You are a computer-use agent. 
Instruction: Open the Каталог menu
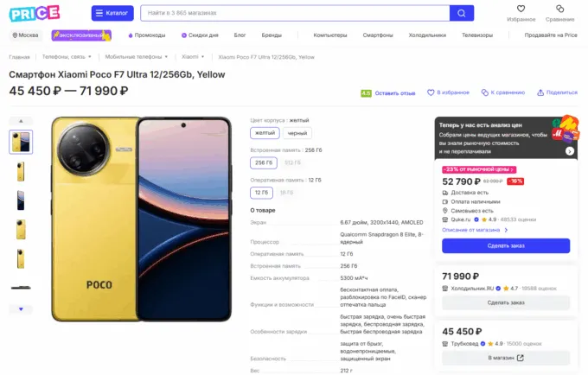click(112, 13)
